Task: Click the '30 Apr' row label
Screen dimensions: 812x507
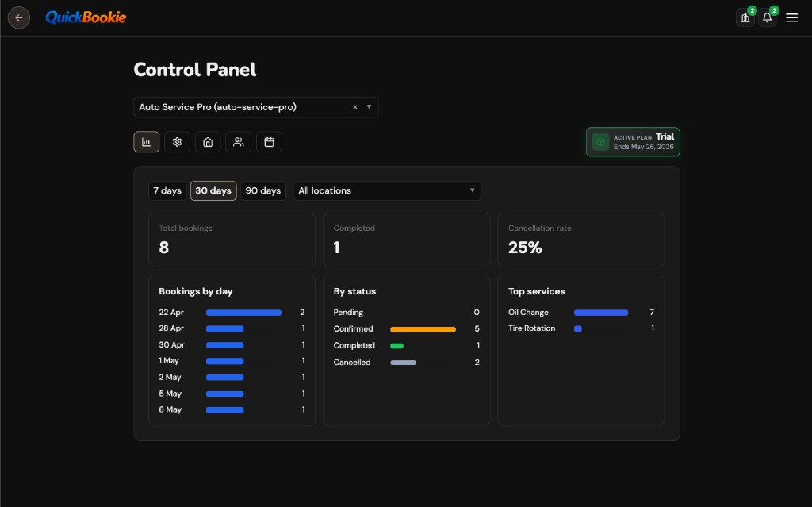Action: click(x=171, y=344)
